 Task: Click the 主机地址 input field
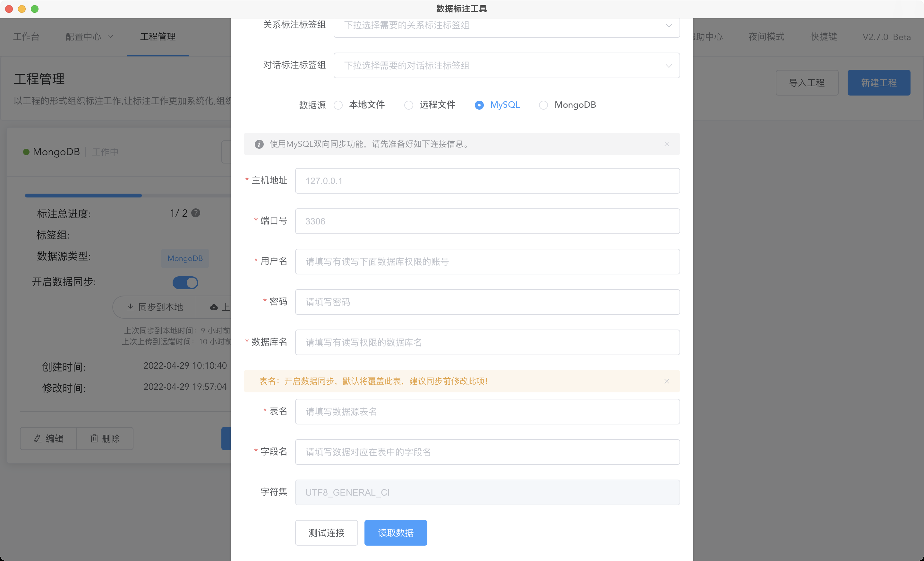point(487,180)
